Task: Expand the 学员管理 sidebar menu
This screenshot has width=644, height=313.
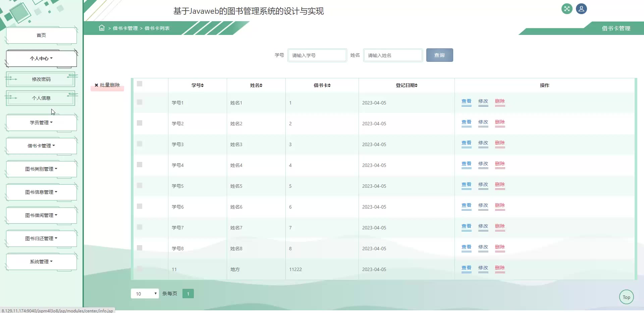Action: (41, 123)
